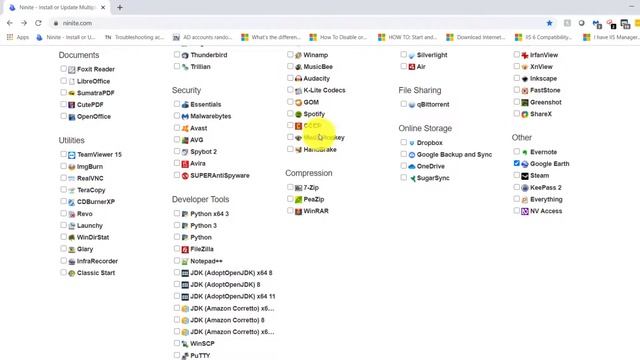The width and height of the screenshot is (640, 360).
Task: Click the K-Lite Codecs label
Action: (324, 90)
